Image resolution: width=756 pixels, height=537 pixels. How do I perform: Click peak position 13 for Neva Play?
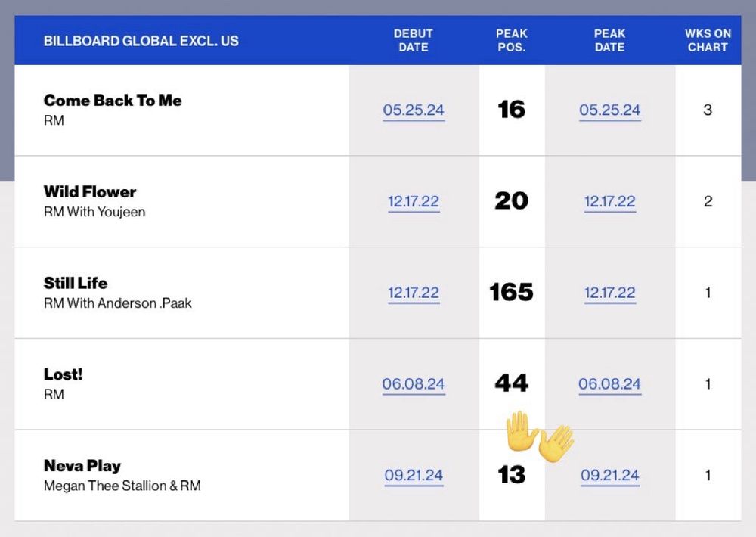pyautogui.click(x=512, y=475)
